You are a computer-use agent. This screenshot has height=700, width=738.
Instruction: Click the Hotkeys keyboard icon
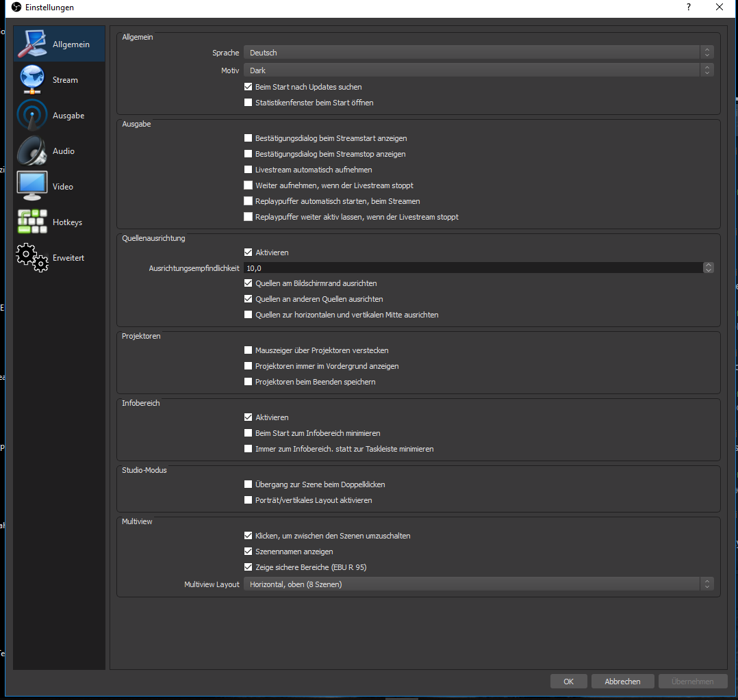click(x=32, y=222)
